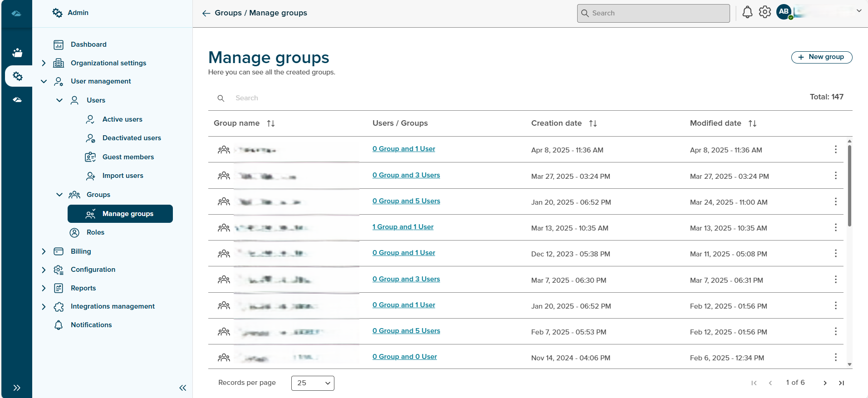This screenshot has width=868, height=398.
Task: Open the user account dropdown chevron
Action: [859, 11]
